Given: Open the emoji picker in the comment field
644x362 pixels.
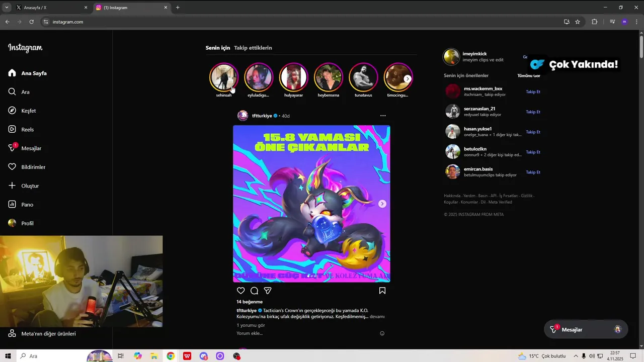Looking at the screenshot, I should (x=382, y=333).
